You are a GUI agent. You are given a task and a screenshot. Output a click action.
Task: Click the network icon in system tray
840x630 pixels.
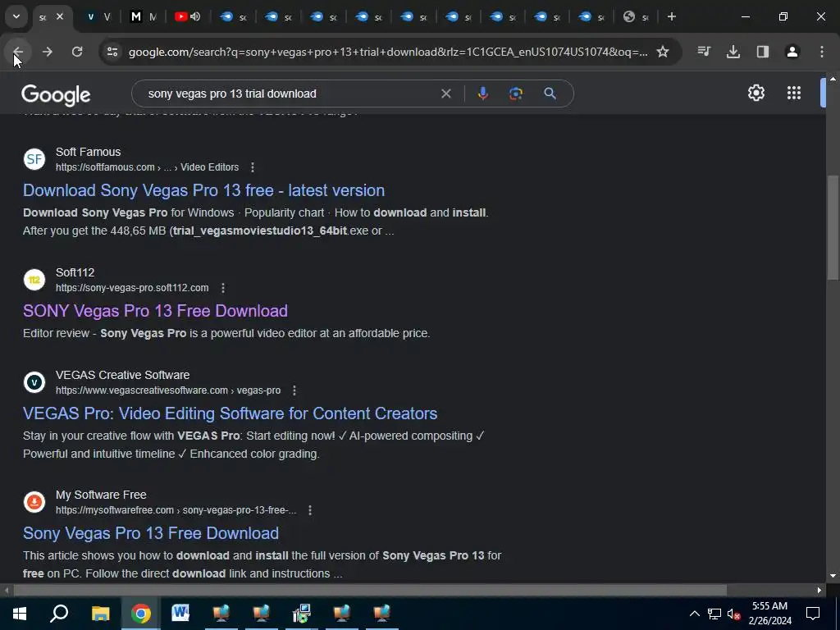[x=714, y=614]
